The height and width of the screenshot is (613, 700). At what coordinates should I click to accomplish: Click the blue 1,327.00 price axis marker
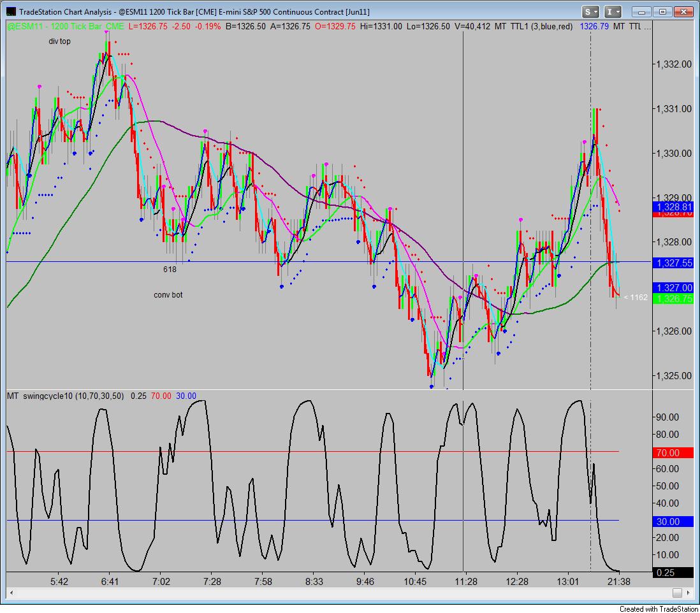[673, 288]
